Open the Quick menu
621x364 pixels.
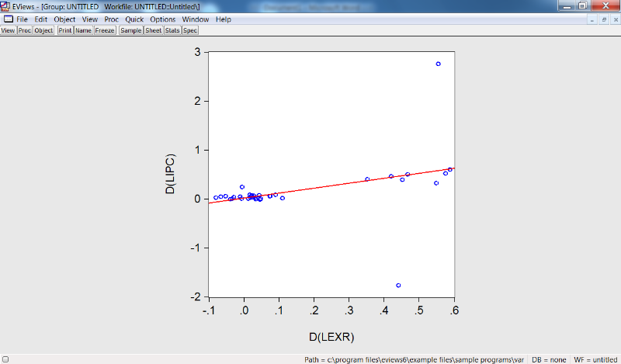tap(134, 19)
